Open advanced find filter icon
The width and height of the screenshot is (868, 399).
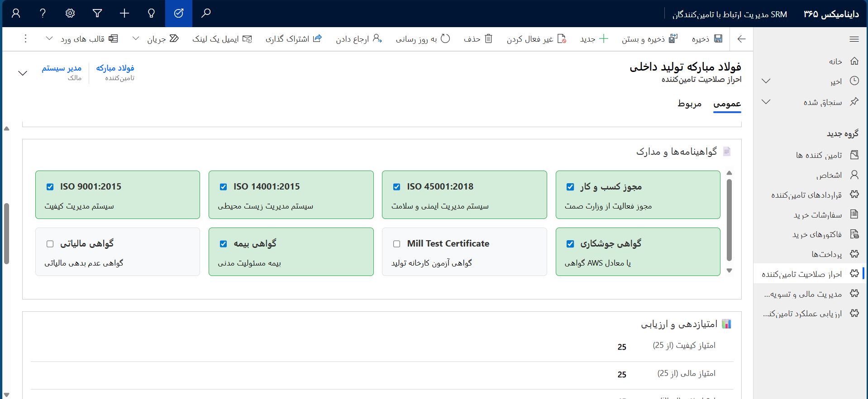click(x=97, y=13)
